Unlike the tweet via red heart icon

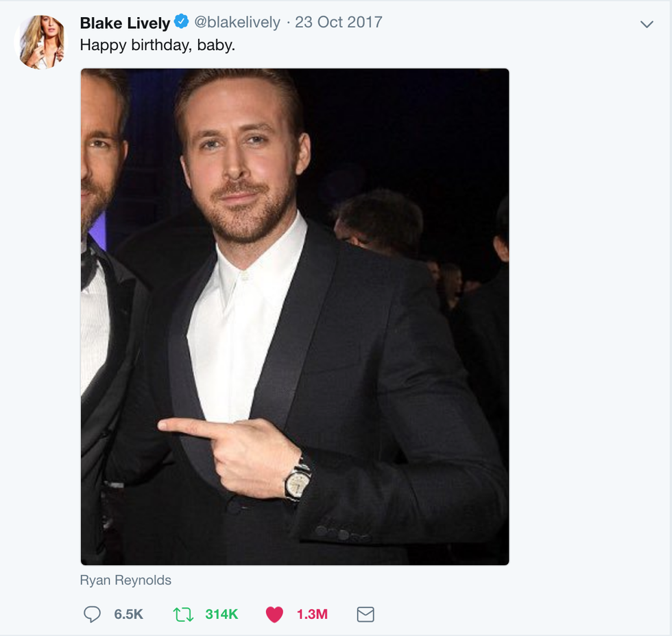(274, 614)
